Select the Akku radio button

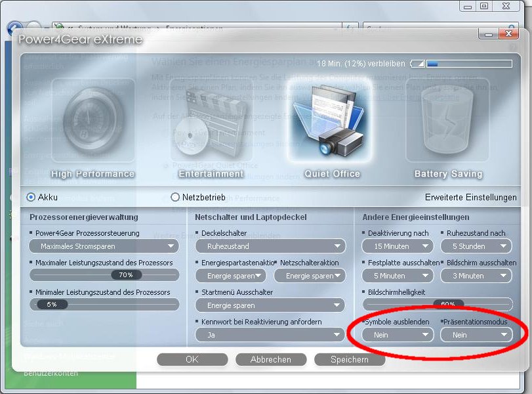coord(31,197)
